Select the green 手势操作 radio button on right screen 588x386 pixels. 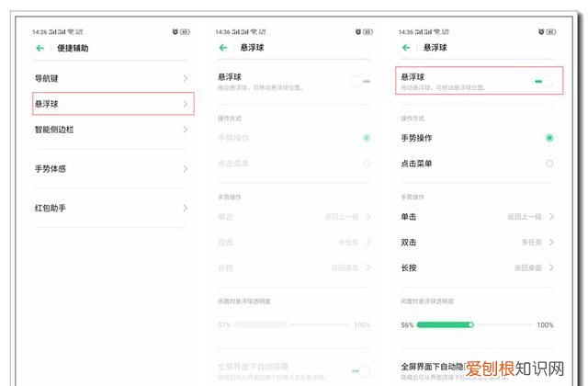point(549,138)
